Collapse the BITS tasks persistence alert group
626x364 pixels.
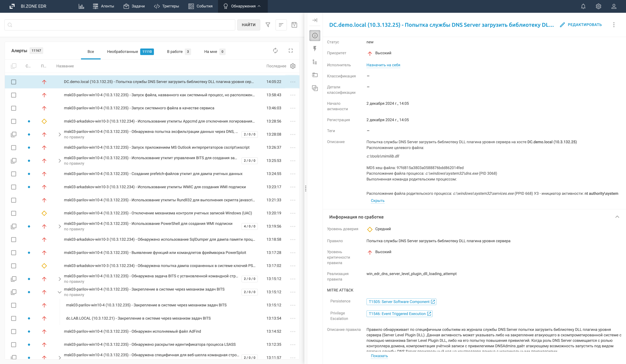pos(60,292)
